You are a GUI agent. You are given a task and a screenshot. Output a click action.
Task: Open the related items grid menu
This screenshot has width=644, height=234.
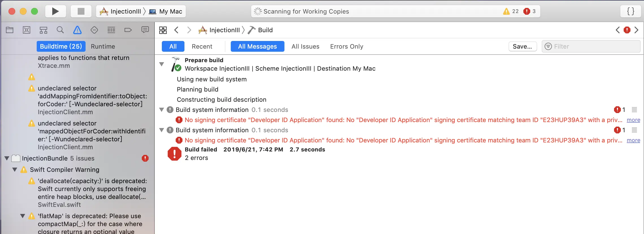coord(163,30)
